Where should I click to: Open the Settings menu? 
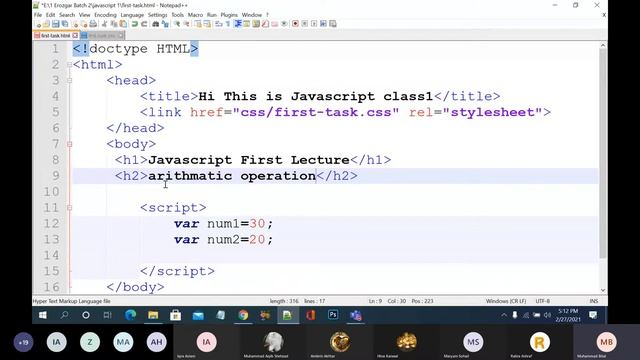(x=158, y=15)
